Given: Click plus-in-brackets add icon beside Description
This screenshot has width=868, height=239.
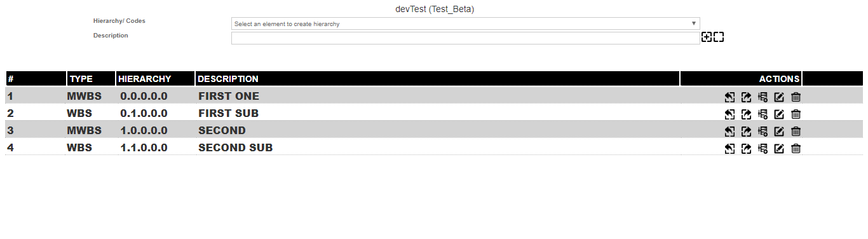Looking at the screenshot, I should [x=707, y=38].
